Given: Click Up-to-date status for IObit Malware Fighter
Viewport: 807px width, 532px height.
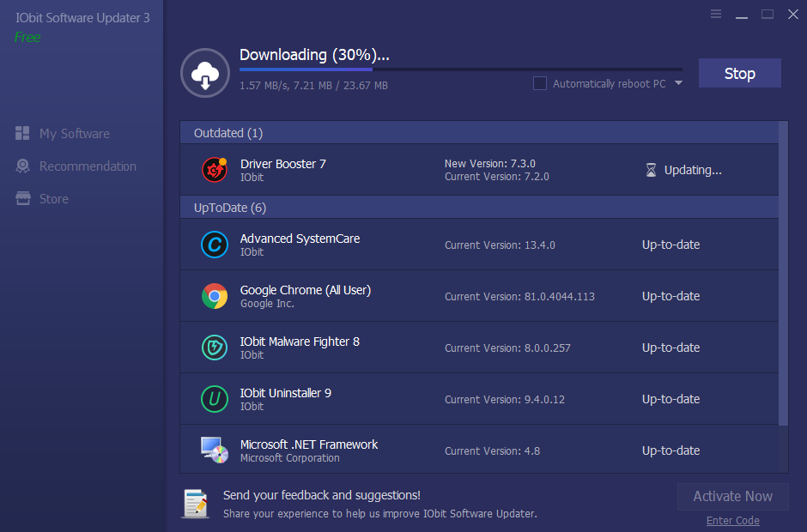Looking at the screenshot, I should tap(670, 348).
